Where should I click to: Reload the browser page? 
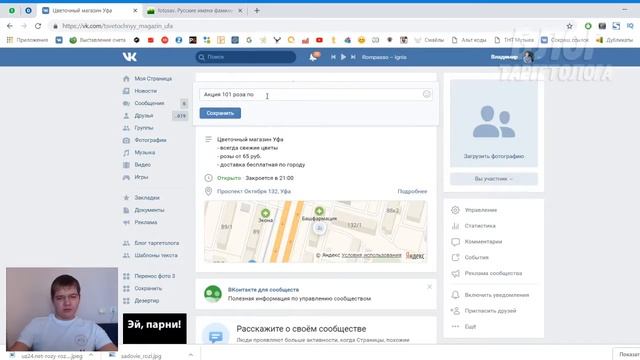click(38, 26)
